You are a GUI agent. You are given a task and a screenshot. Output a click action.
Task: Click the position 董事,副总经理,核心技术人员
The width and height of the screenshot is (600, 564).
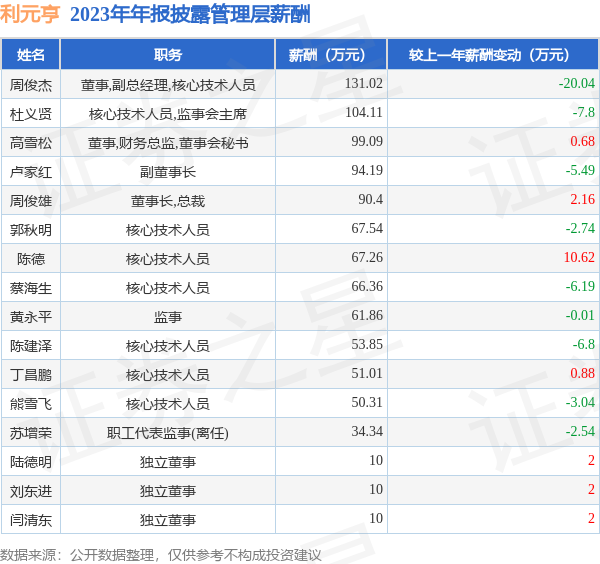(x=168, y=85)
